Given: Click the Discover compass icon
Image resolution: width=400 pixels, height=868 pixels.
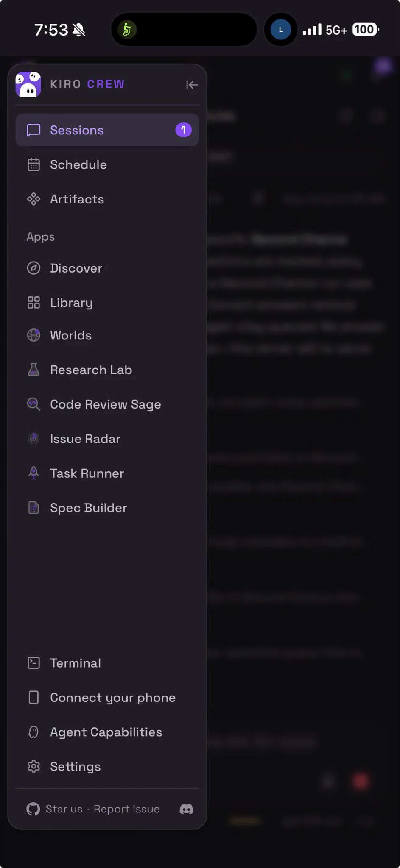Looking at the screenshot, I should point(34,268).
